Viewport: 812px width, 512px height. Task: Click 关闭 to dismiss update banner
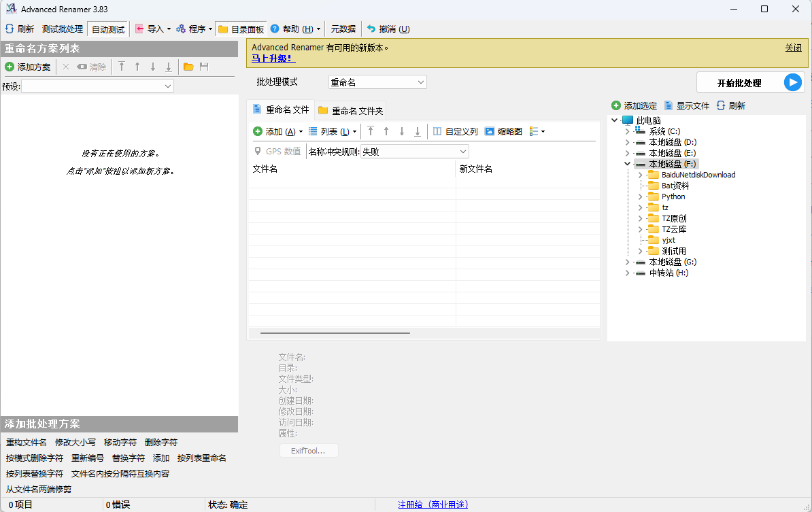(794, 48)
